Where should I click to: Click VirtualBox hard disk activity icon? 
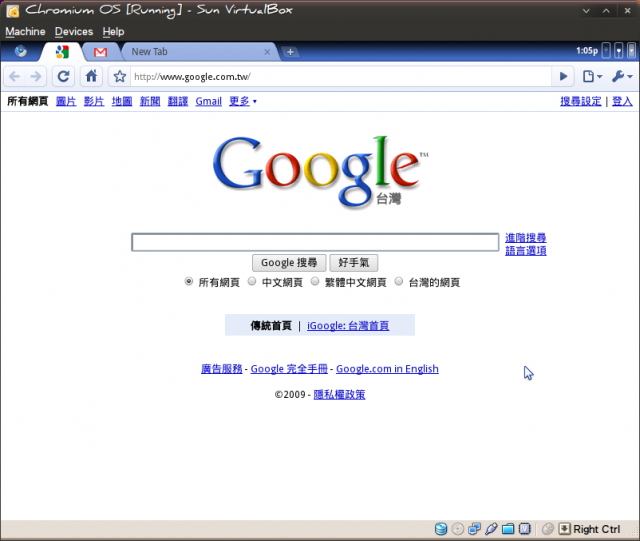[441, 529]
